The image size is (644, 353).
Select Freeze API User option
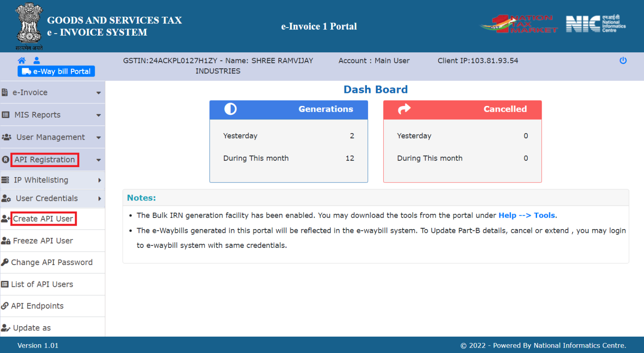[x=43, y=241]
